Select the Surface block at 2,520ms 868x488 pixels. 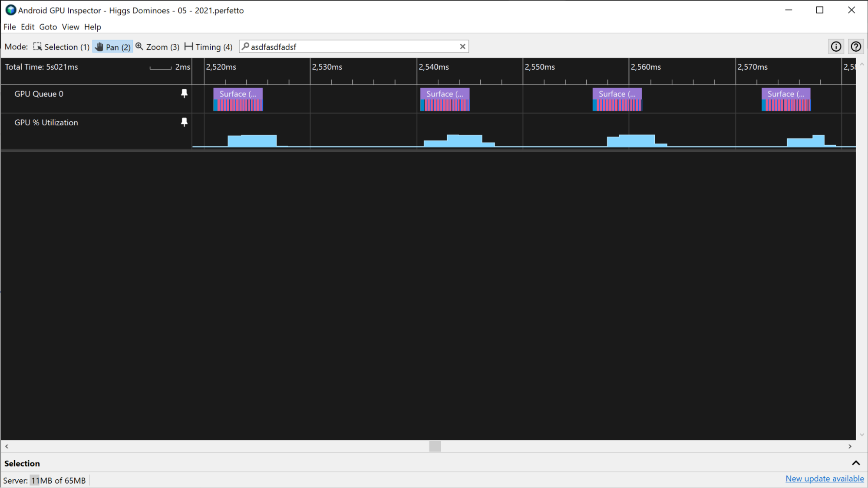[238, 93]
